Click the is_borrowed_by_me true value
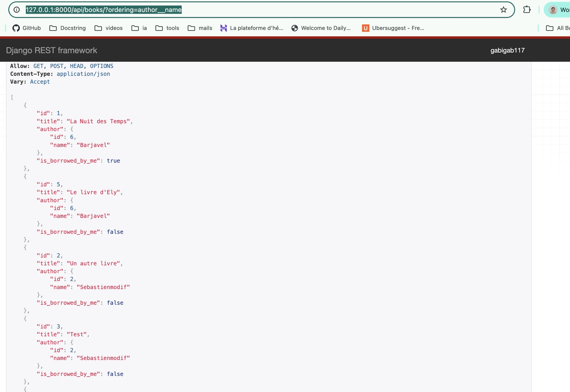 pos(113,161)
